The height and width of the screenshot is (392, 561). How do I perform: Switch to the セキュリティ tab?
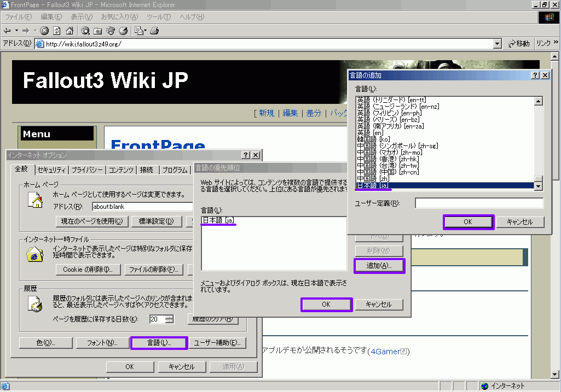pyautogui.click(x=53, y=170)
